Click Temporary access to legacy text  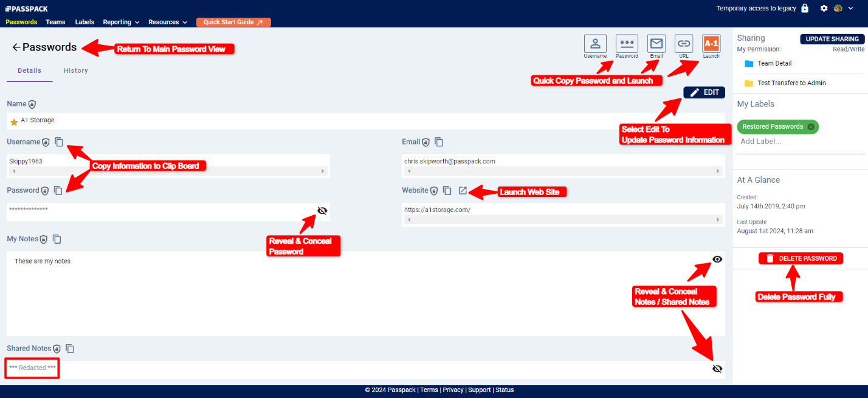pyautogui.click(x=757, y=9)
